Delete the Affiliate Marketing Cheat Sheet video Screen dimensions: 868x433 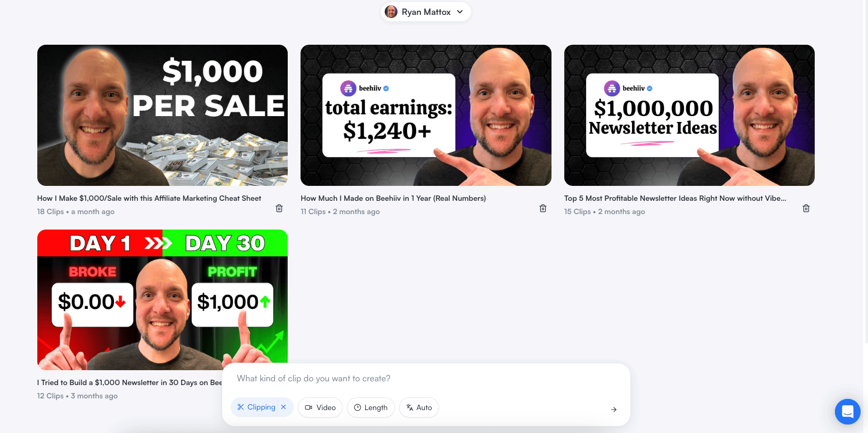pos(279,208)
